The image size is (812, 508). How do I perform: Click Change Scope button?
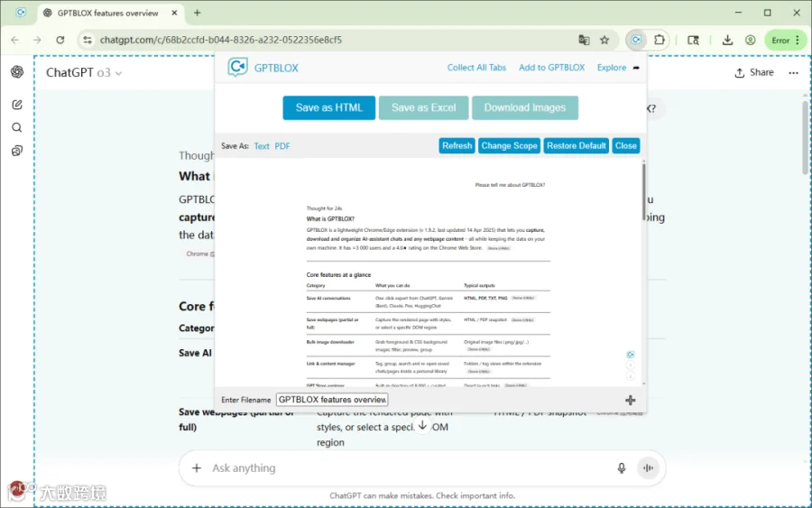click(x=509, y=145)
